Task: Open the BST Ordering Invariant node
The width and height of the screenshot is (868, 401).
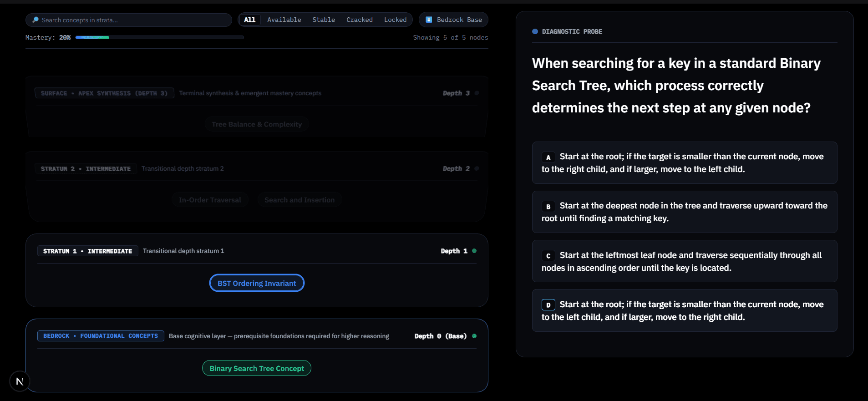Action: [x=257, y=283]
